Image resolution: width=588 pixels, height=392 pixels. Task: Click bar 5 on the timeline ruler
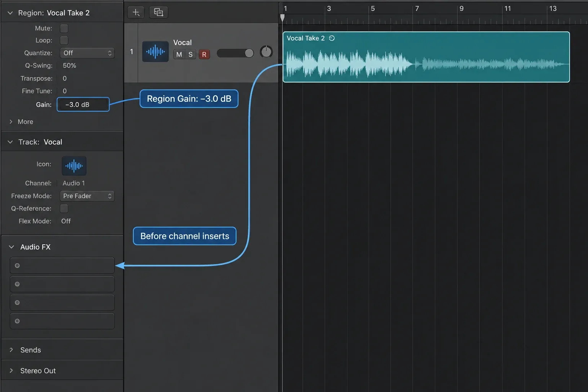[373, 8]
